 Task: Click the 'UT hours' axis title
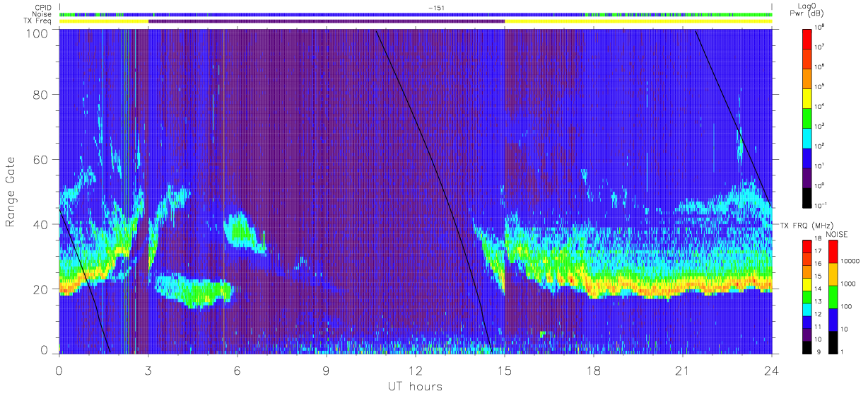[x=414, y=387]
